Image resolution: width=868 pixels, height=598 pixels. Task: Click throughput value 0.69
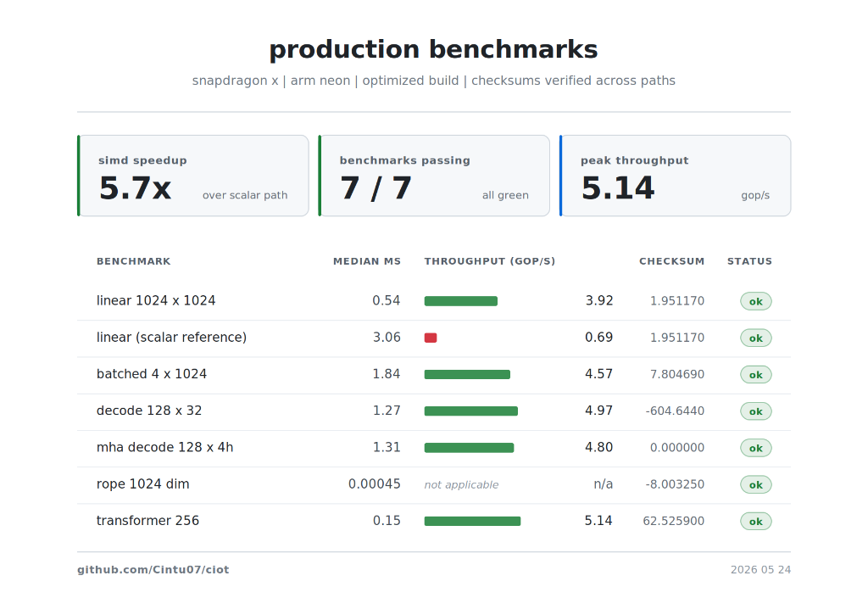click(x=599, y=338)
